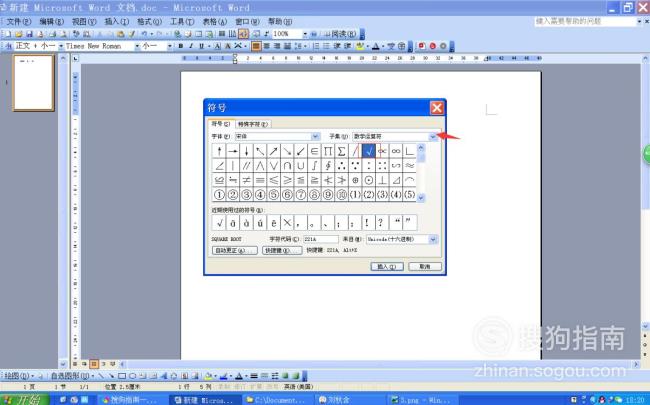
Task: Switch to the 符号 tab
Action: pyautogui.click(x=221, y=124)
